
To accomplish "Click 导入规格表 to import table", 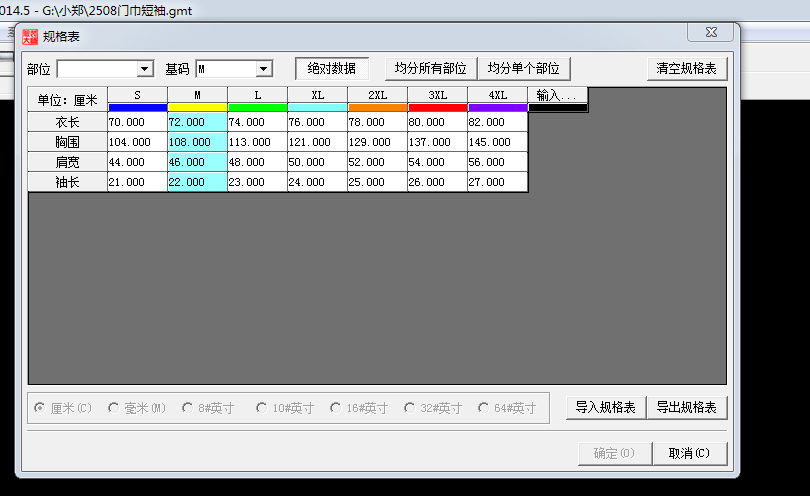I will click(605, 408).
